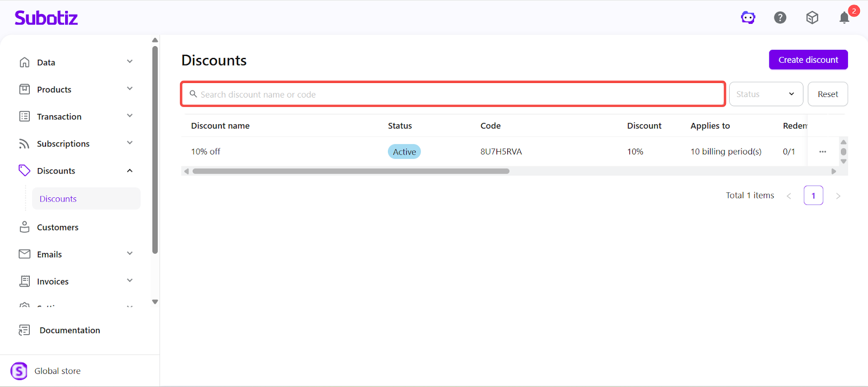
Task: Click the table's horizontal scrollbar thumb
Action: pos(350,171)
